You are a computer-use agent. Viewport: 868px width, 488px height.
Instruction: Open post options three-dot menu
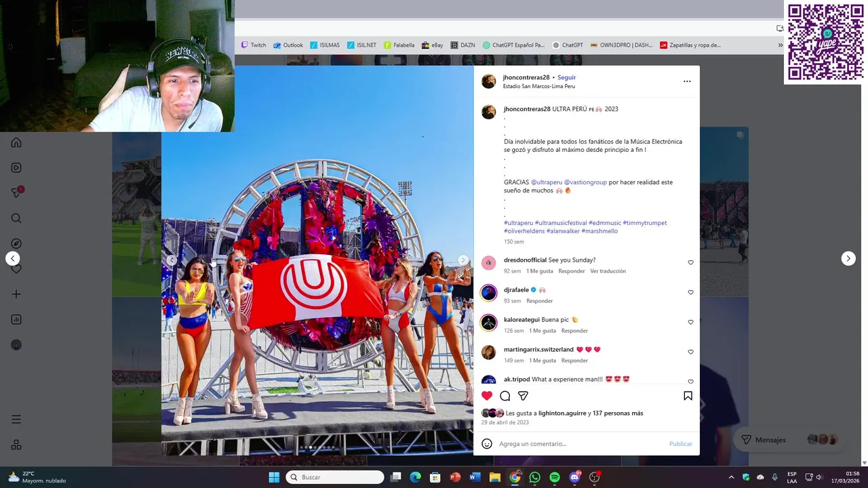point(687,81)
